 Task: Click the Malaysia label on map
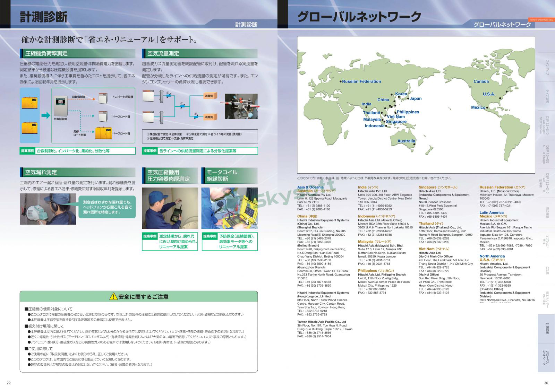click(x=372, y=120)
